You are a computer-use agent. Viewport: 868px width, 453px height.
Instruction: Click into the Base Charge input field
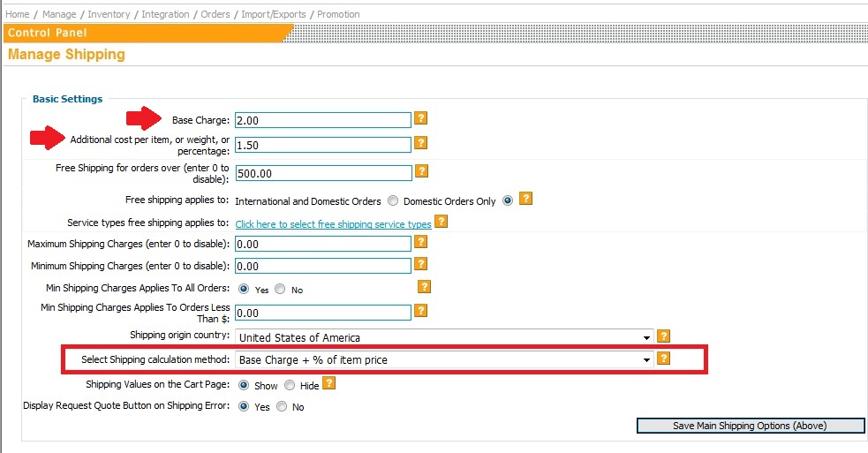pyautogui.click(x=323, y=120)
